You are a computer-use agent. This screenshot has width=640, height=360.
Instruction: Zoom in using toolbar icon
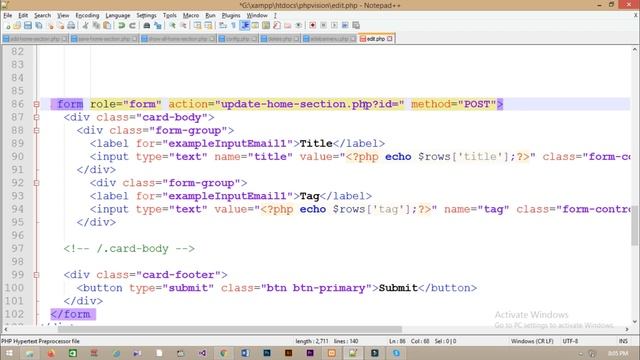[x=172, y=26]
